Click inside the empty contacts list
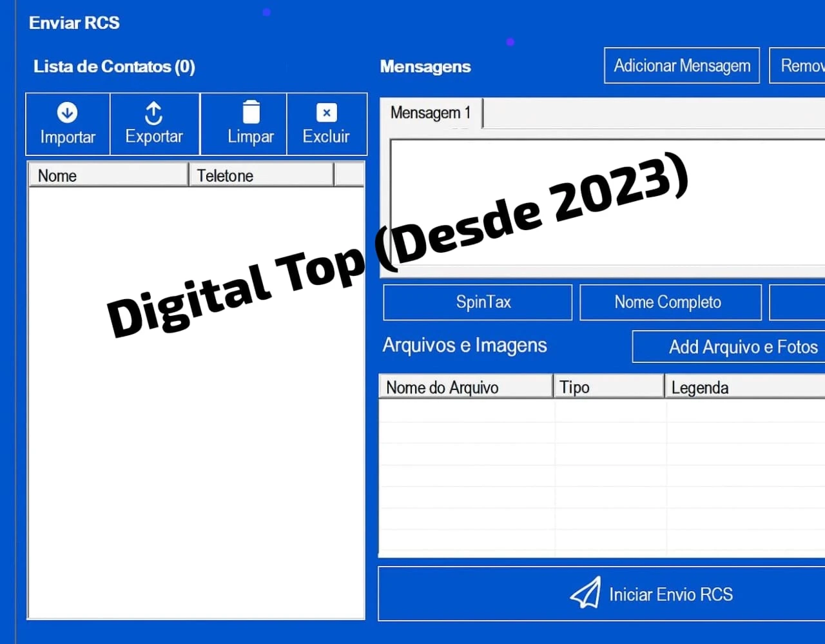Image resolution: width=825 pixels, height=644 pixels. pos(196,451)
